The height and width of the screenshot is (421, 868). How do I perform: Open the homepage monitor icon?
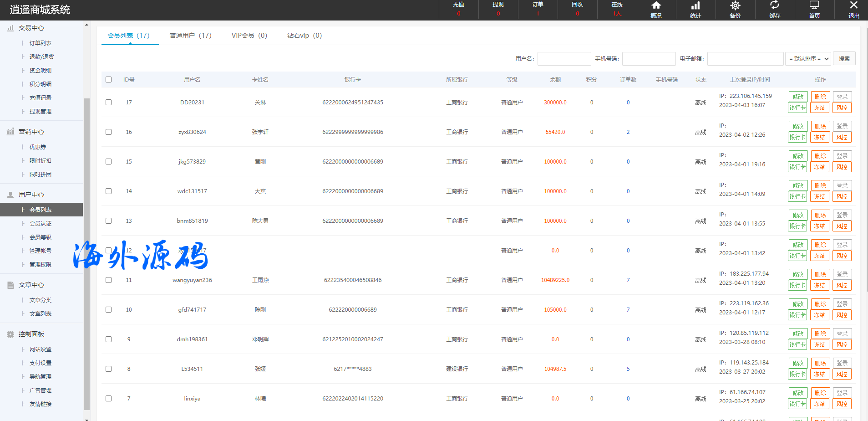click(814, 6)
